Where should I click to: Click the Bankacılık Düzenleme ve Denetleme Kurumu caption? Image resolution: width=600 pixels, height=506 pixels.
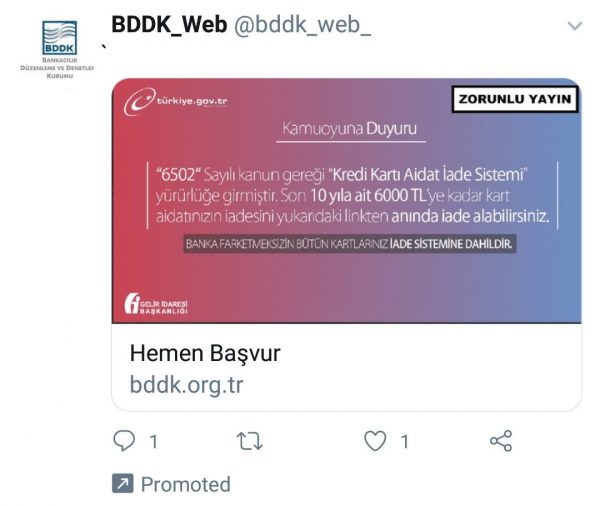pyautogui.click(x=57, y=68)
